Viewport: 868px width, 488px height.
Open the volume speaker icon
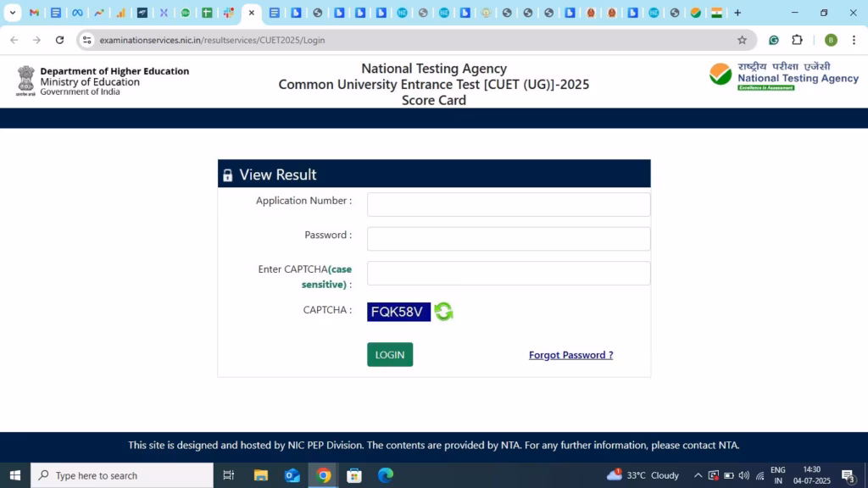[x=744, y=475]
